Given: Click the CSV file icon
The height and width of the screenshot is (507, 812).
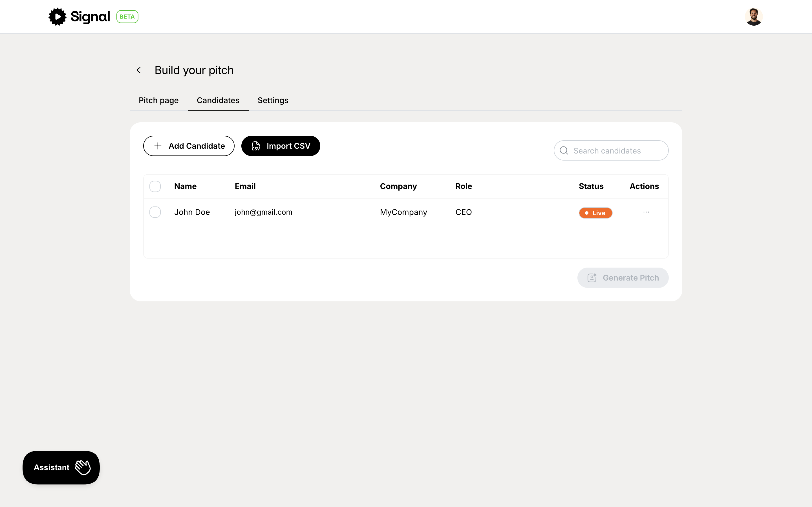Looking at the screenshot, I should pos(256,146).
